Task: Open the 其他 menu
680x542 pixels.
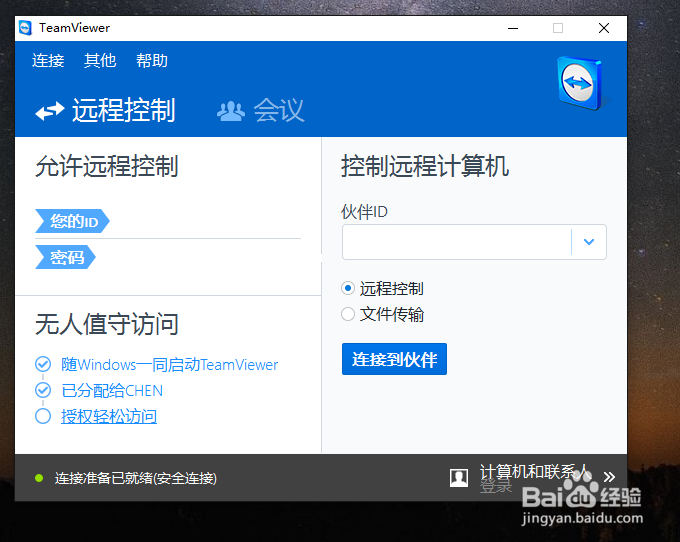Action: click(100, 61)
